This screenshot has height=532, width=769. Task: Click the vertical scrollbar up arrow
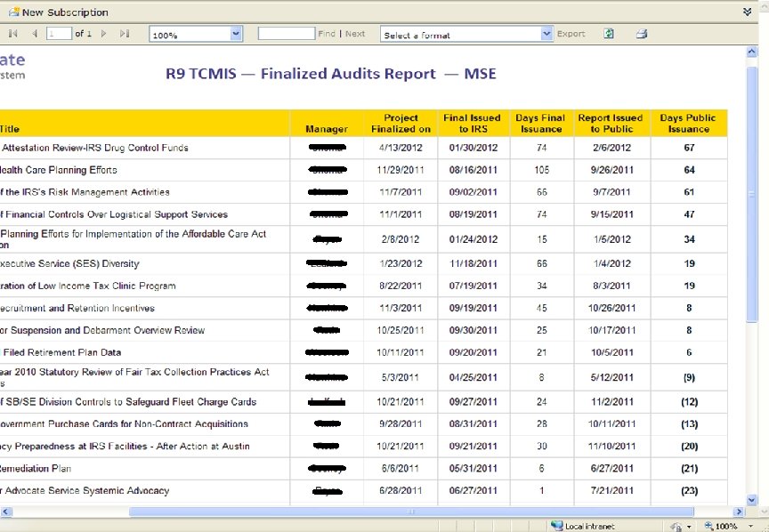point(751,52)
